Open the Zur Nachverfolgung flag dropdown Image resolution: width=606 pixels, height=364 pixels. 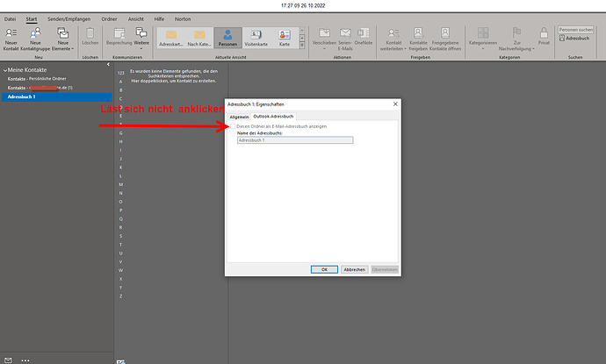pos(516,39)
